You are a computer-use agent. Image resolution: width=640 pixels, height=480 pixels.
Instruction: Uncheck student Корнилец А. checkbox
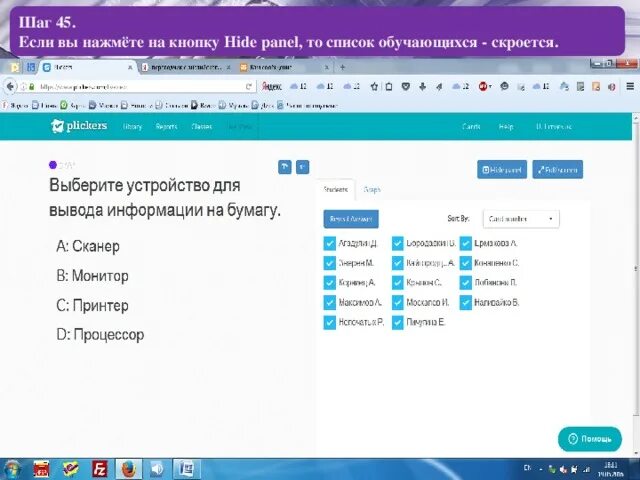click(329, 282)
